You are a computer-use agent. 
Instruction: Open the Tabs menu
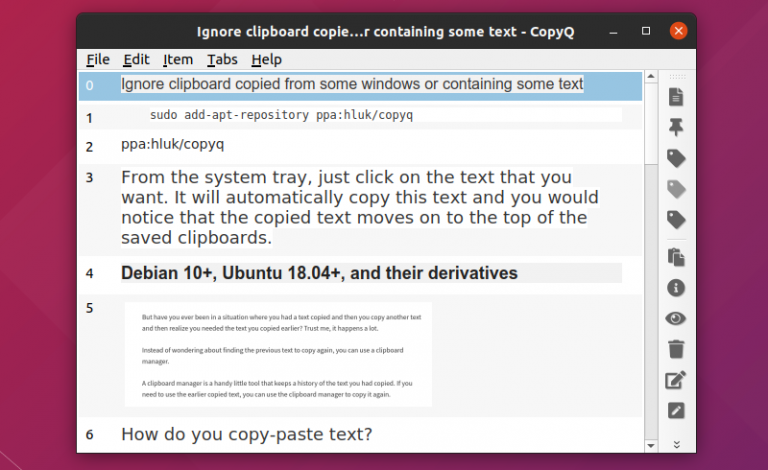click(x=222, y=60)
